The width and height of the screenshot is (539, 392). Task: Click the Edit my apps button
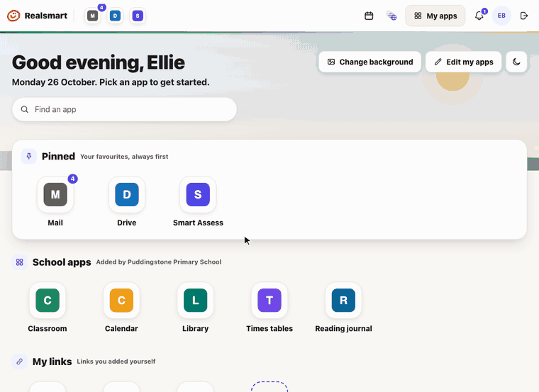click(x=463, y=62)
